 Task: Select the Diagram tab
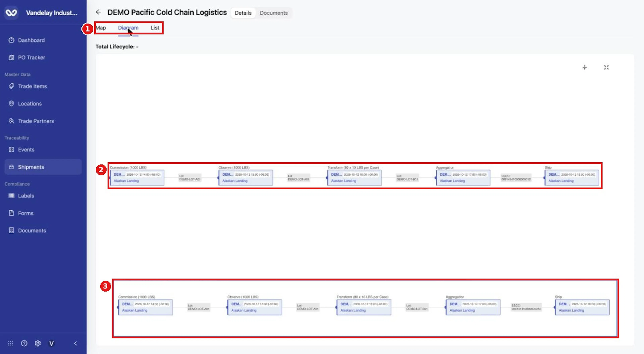point(128,28)
